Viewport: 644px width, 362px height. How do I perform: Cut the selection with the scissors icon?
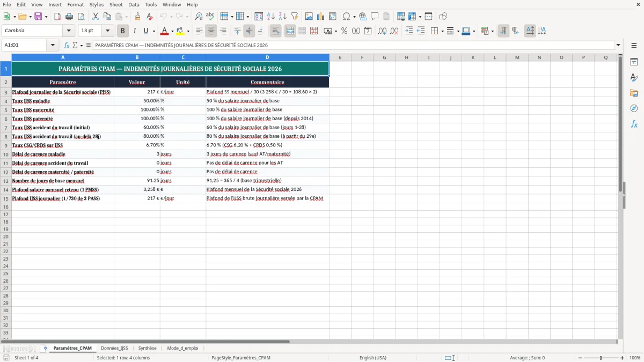point(96,17)
